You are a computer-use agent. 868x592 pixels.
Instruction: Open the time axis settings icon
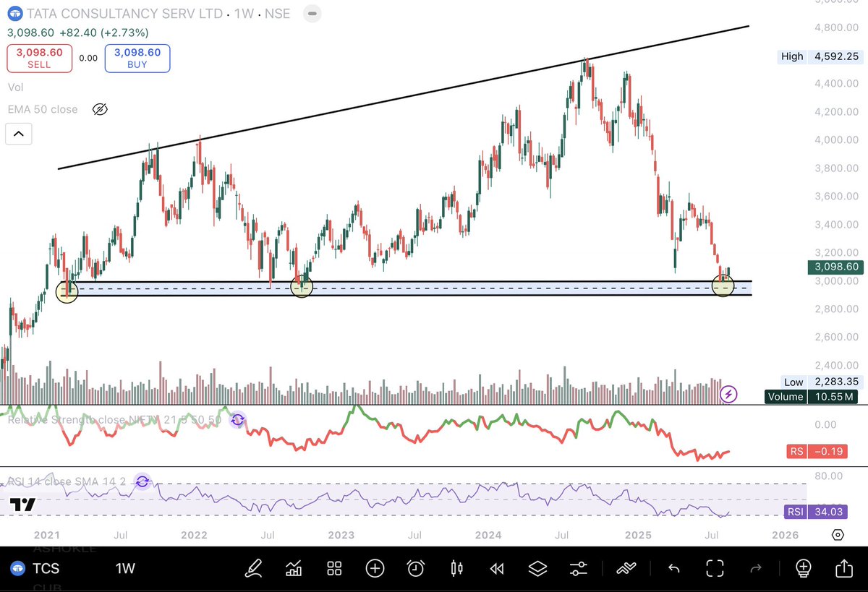click(837, 535)
